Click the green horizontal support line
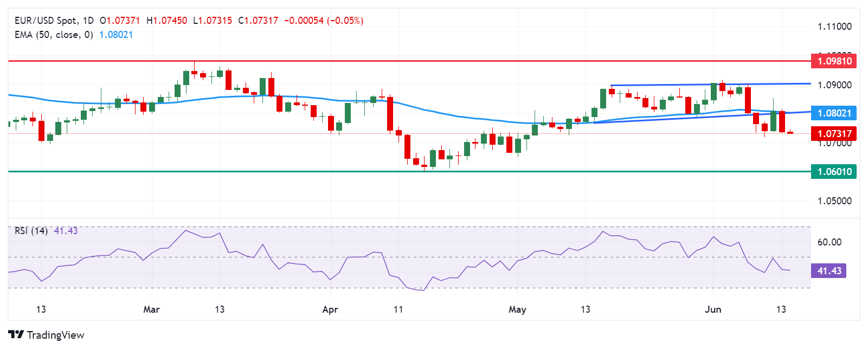Image resolution: width=868 pixels, height=349 pixels. pos(409,172)
